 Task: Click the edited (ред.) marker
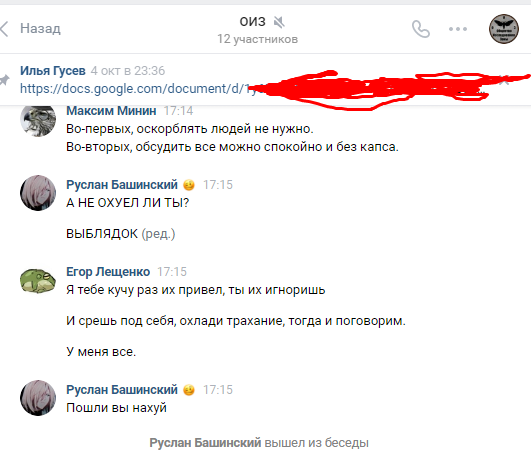click(158, 234)
